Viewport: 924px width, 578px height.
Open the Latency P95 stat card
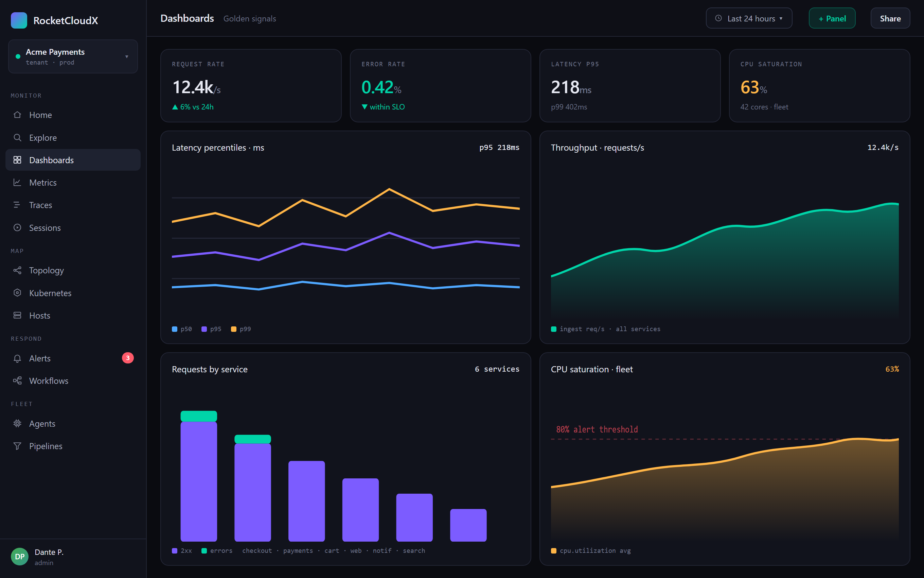[x=630, y=86]
